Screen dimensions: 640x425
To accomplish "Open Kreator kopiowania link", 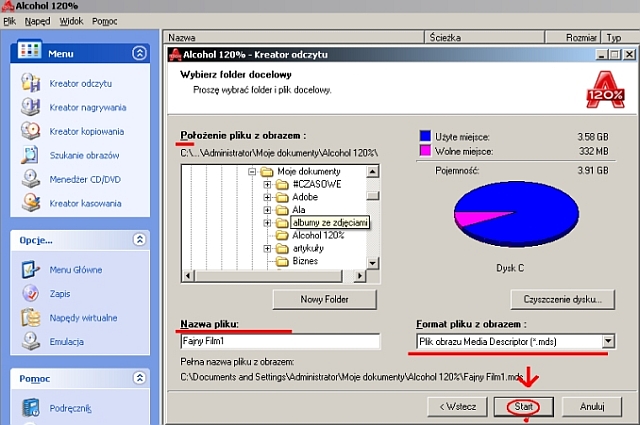I will (x=87, y=131).
